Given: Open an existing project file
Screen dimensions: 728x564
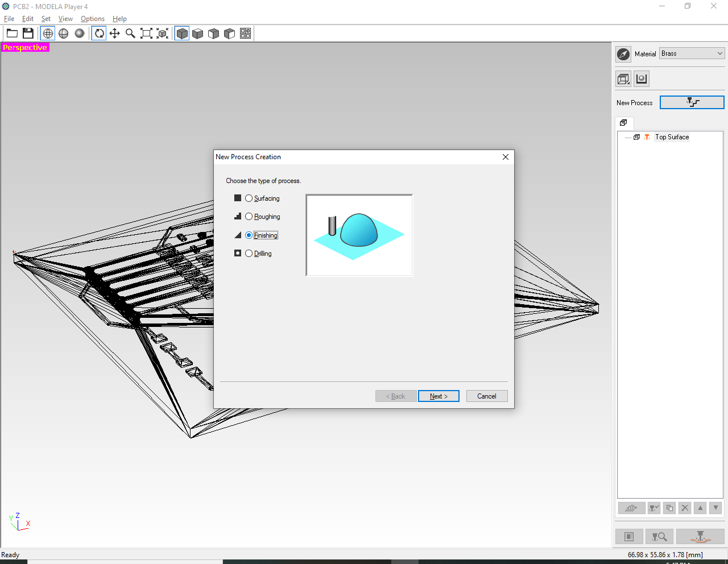Looking at the screenshot, I should pos(12,33).
